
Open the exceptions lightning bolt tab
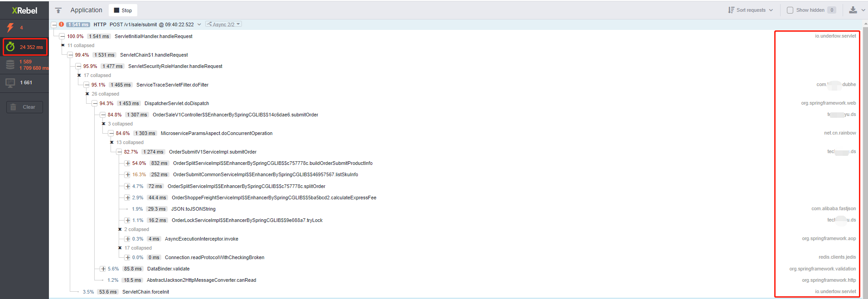(x=10, y=28)
